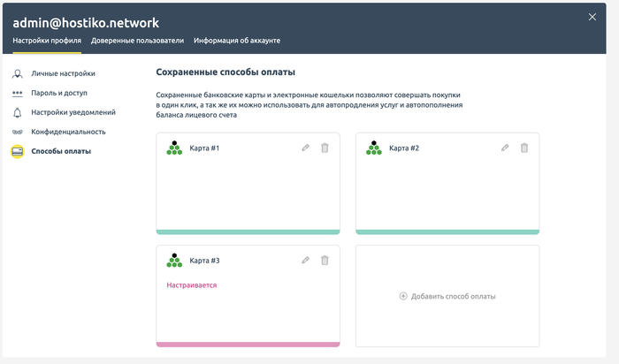The width and height of the screenshot is (619, 364).
Task: Click the pencil edit icon for Карта #1
Action: 306,148
